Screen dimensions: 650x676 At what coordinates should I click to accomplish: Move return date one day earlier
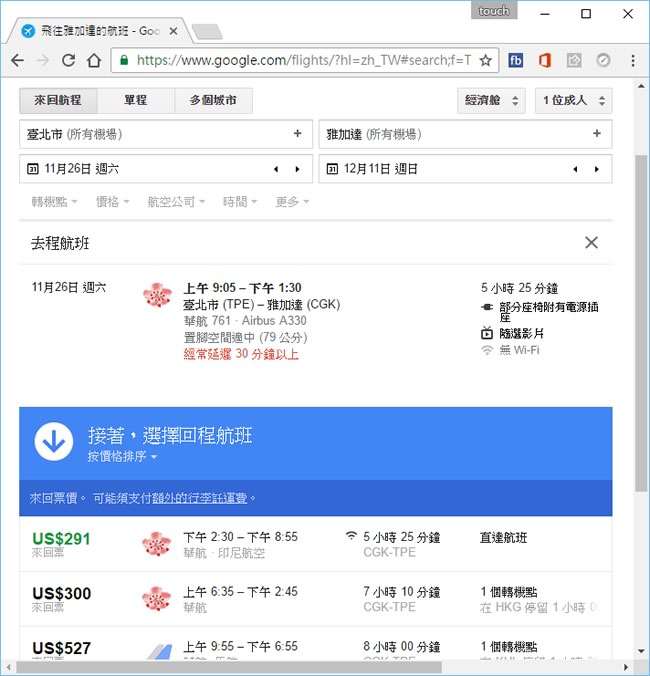tap(575, 169)
